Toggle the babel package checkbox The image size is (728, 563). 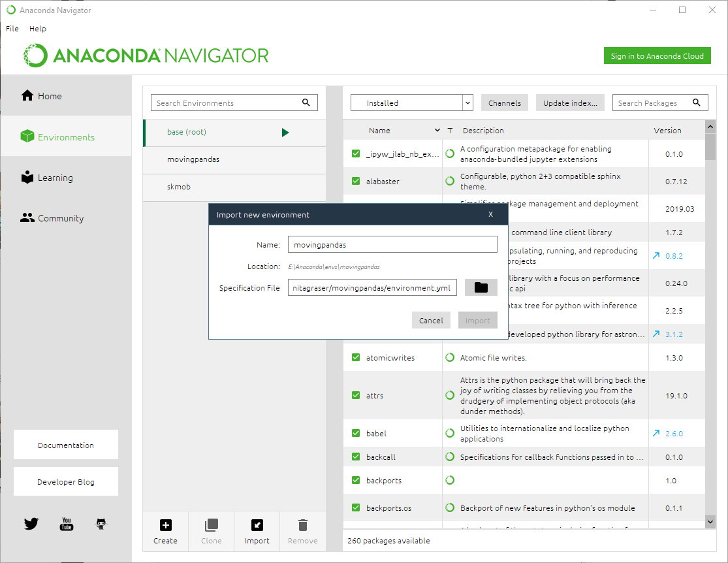356,433
